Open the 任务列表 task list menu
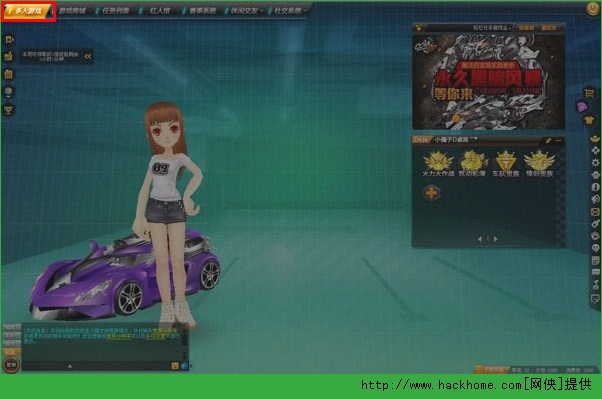Image resolution: width=602 pixels, height=399 pixels. tap(115, 11)
